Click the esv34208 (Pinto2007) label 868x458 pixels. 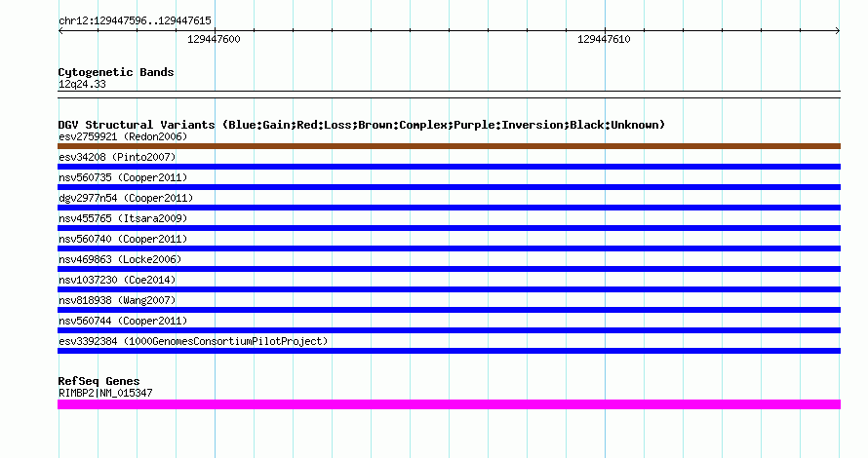117,157
